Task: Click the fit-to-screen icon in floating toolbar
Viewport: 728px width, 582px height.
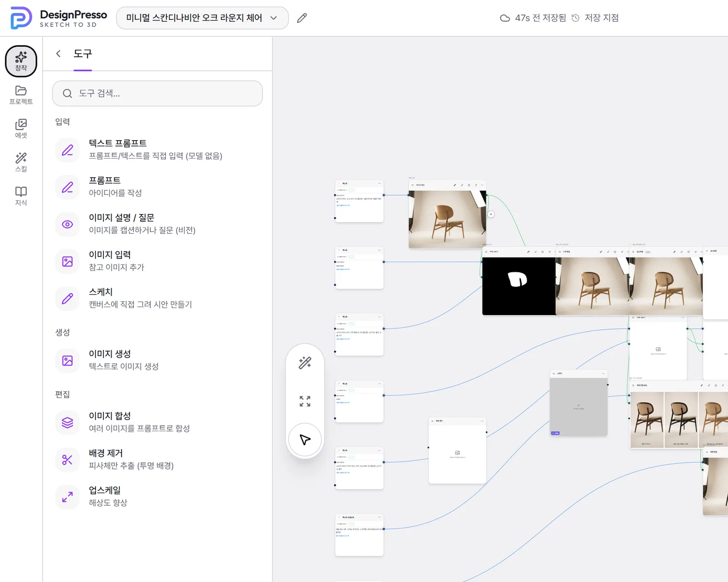Action: (x=305, y=401)
